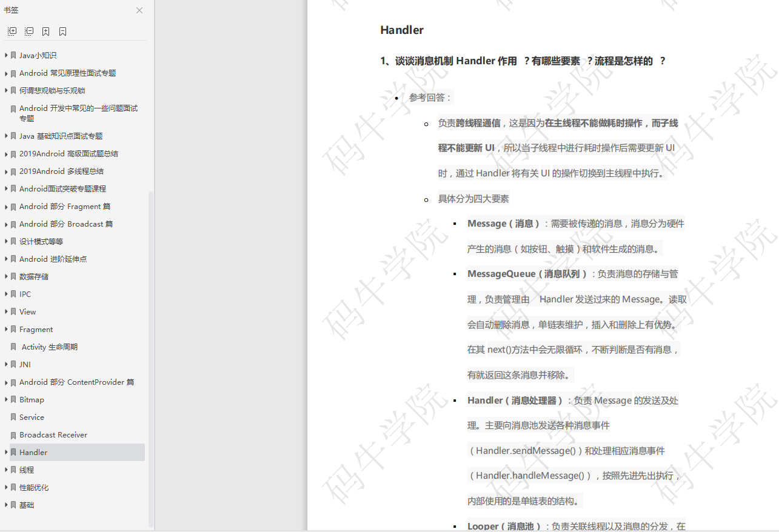Click the bookmark icon beside JNI
779x532 pixels.
pos(13,364)
